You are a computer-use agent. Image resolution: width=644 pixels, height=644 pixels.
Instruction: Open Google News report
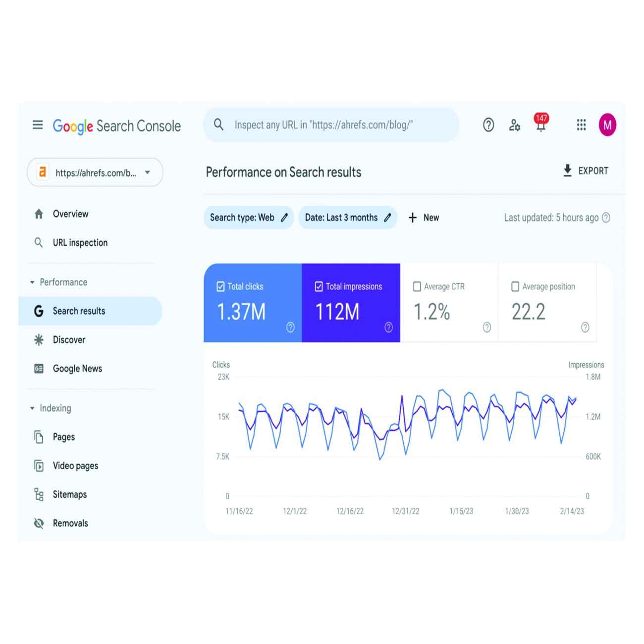click(77, 369)
